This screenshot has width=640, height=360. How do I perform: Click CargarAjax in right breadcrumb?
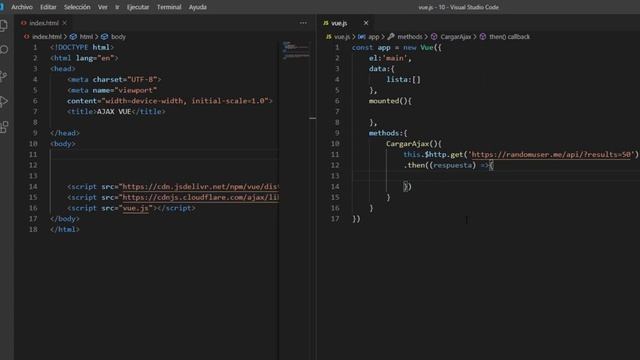tap(456, 37)
